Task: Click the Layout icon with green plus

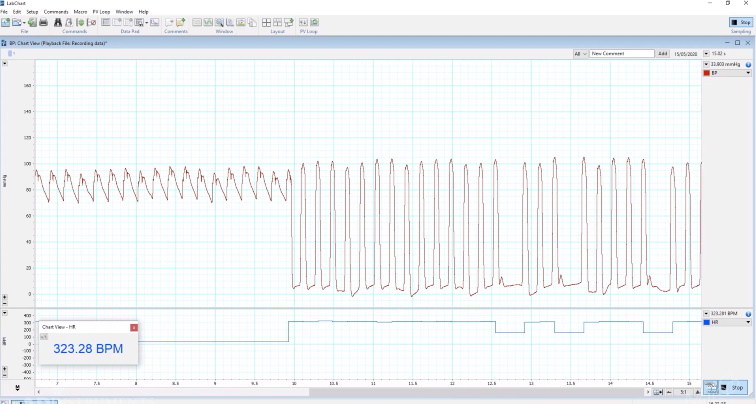Action: point(289,22)
